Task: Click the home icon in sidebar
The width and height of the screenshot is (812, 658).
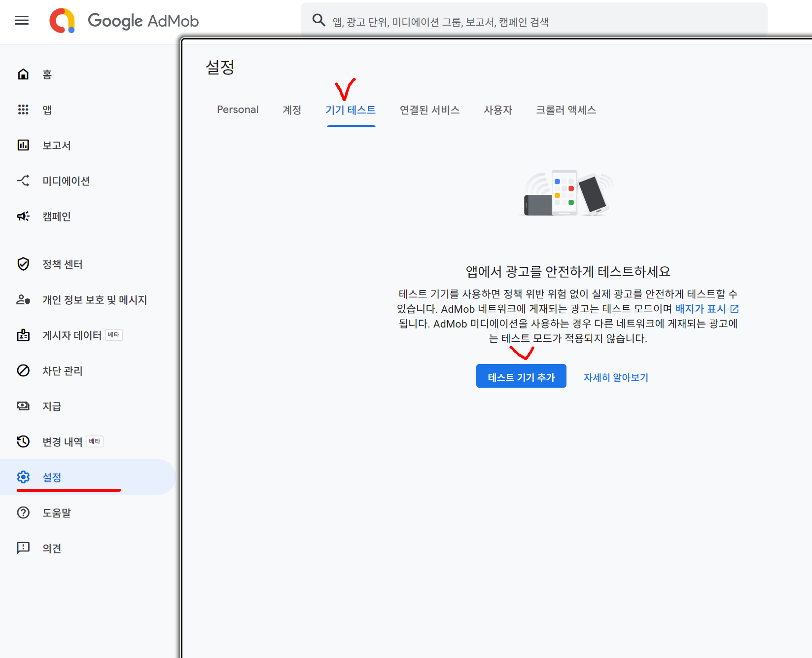Action: pyautogui.click(x=23, y=74)
